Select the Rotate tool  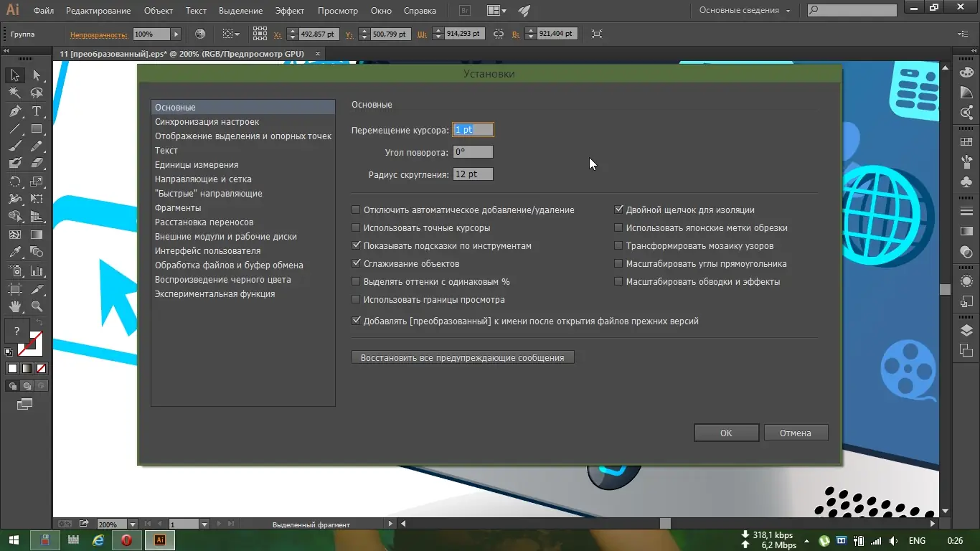[15, 182]
